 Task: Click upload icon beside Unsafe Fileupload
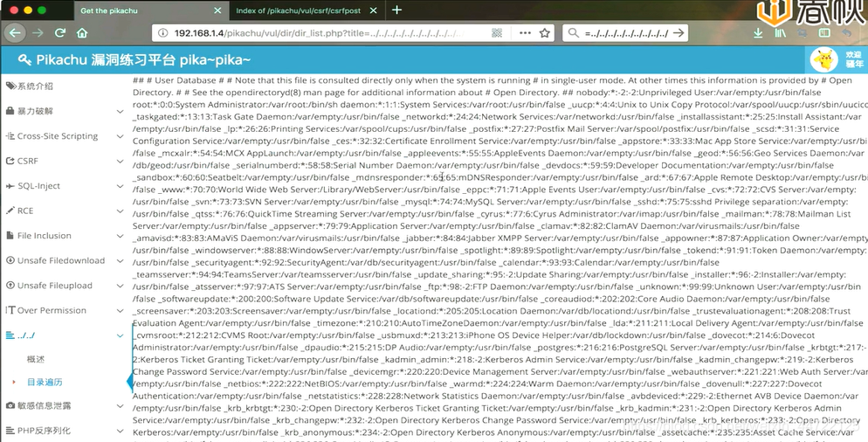coord(10,286)
